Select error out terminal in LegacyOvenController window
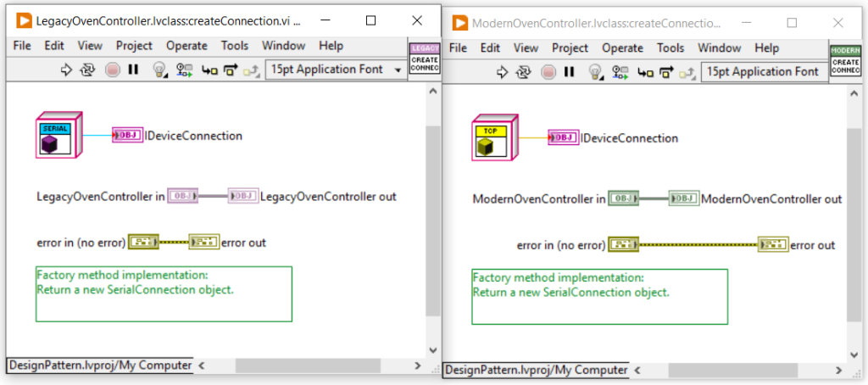The height and width of the screenshot is (385, 868). point(204,242)
